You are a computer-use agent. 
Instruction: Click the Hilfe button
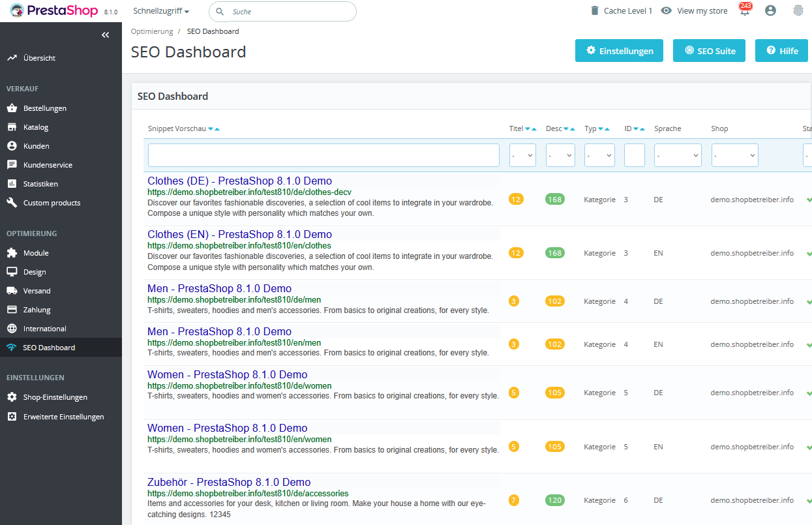(x=781, y=51)
